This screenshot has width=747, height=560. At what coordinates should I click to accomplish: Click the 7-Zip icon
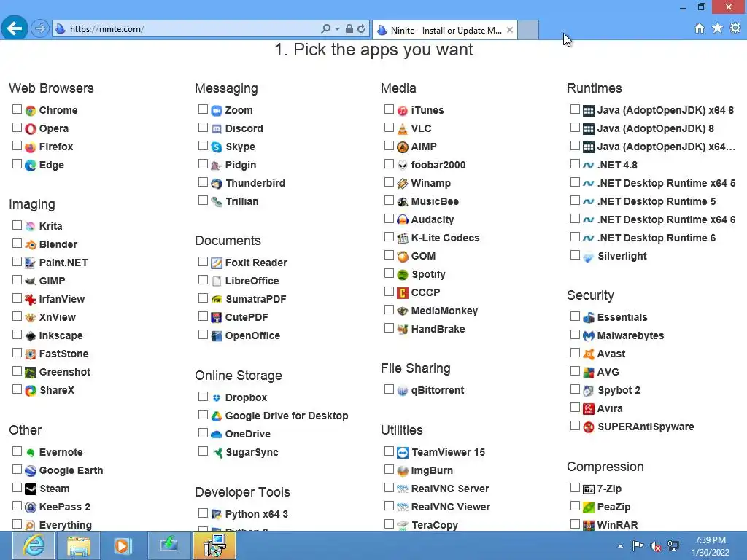point(589,489)
